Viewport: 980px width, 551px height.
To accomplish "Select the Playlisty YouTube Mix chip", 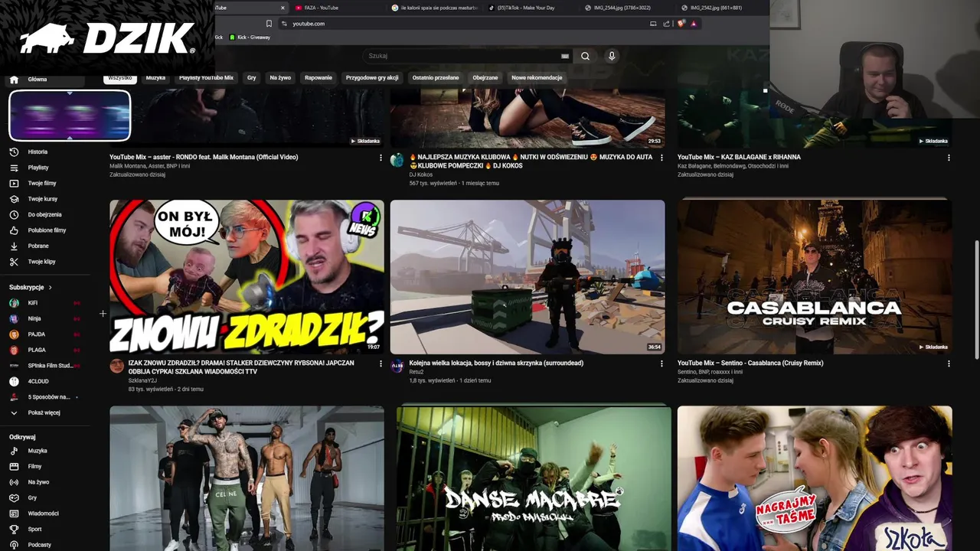I will tap(206, 78).
